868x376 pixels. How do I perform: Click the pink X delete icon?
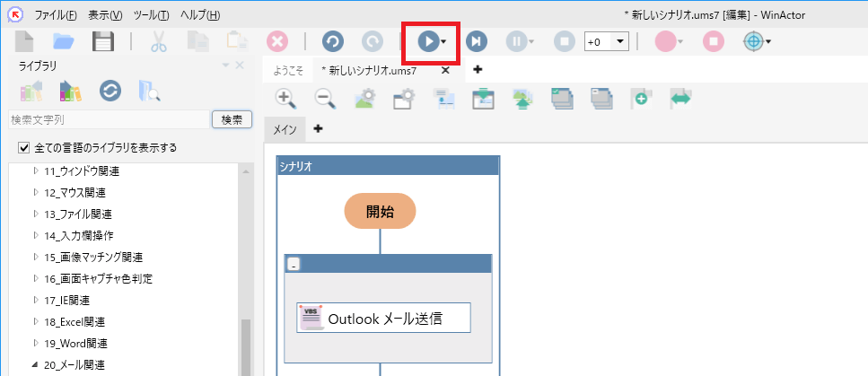(x=277, y=41)
